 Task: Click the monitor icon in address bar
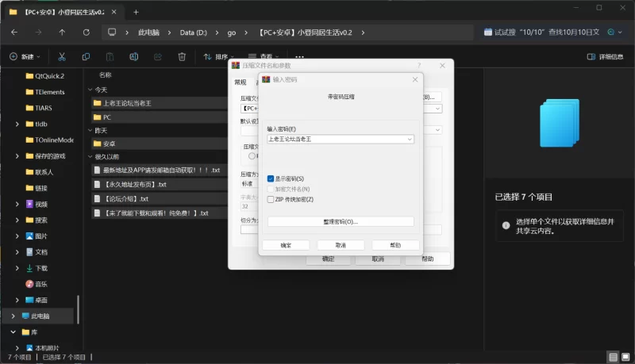(112, 33)
